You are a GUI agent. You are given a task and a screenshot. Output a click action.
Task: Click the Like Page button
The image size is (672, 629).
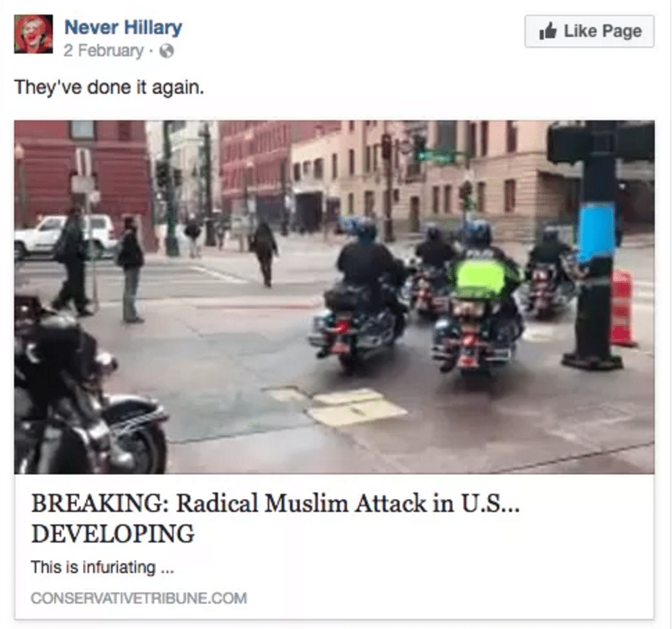click(590, 31)
